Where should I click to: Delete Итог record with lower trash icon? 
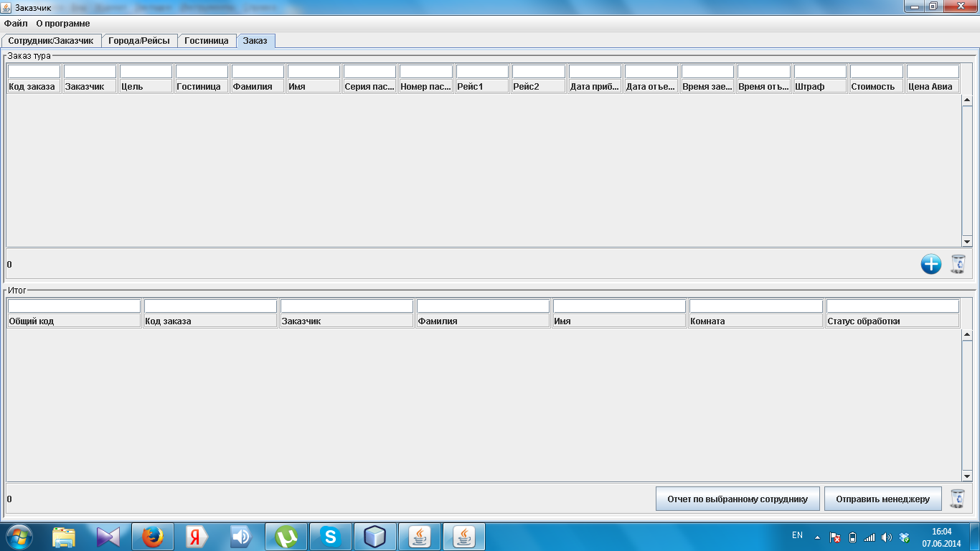958,499
